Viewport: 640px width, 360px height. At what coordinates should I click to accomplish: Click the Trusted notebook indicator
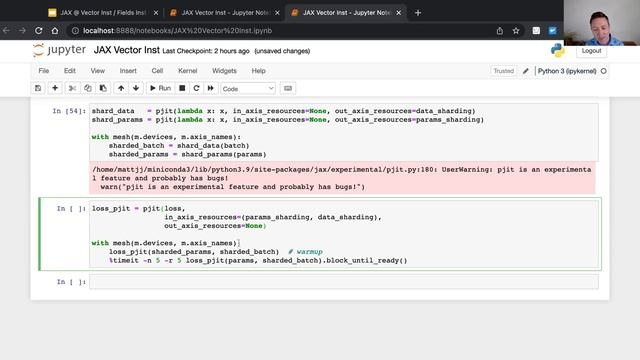tap(504, 71)
